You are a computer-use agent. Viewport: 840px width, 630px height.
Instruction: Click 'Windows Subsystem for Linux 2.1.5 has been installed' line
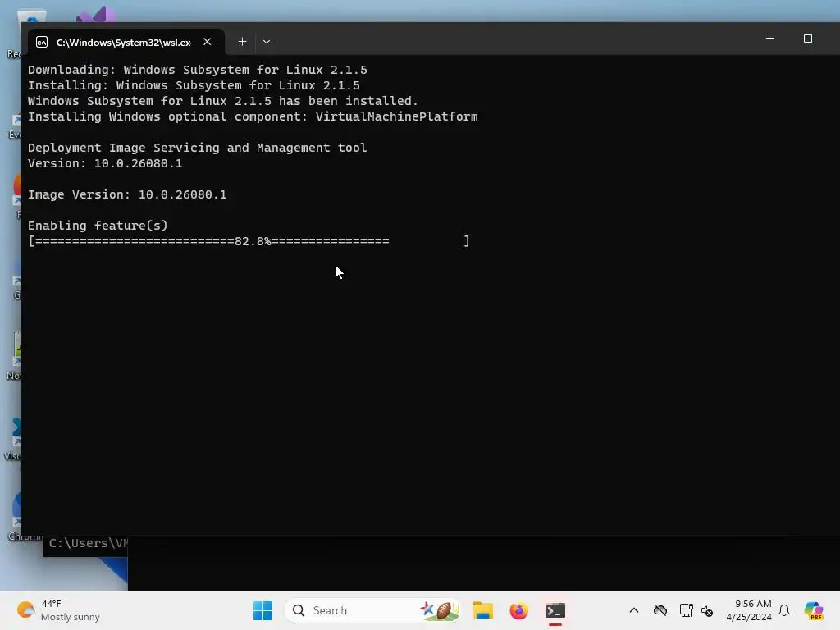[223, 101]
